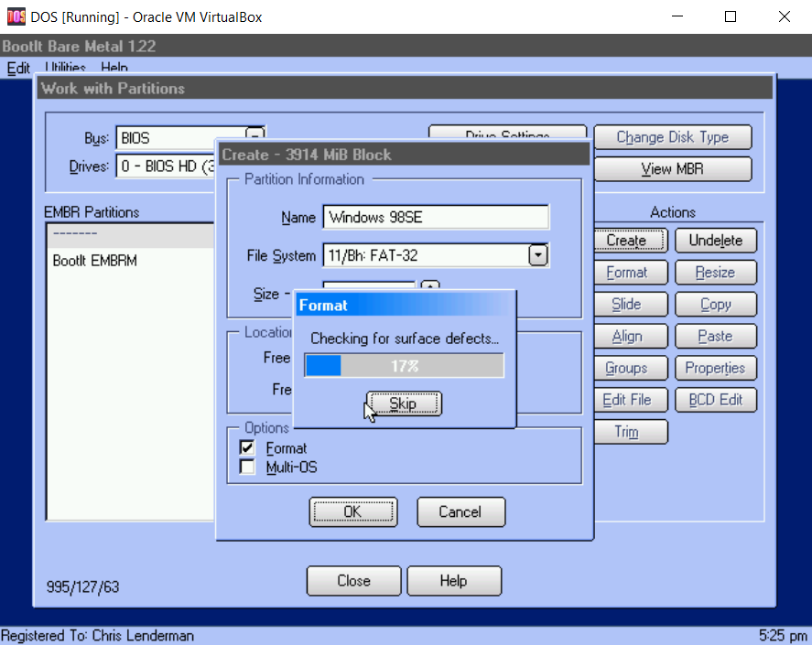The width and height of the screenshot is (812, 645).
Task: Expand the Bus selection dropdown
Action: pos(255,132)
